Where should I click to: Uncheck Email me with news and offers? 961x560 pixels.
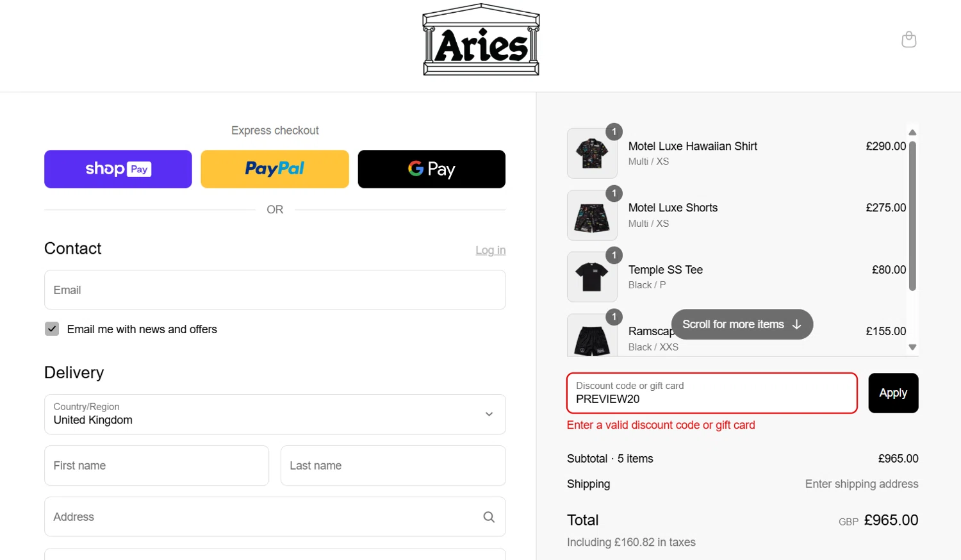52,329
